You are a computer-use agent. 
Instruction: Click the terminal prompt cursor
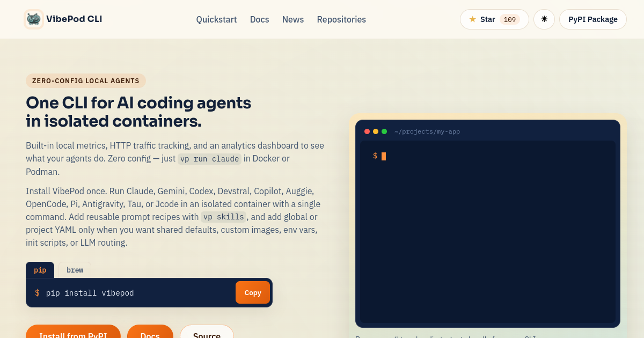tap(384, 156)
